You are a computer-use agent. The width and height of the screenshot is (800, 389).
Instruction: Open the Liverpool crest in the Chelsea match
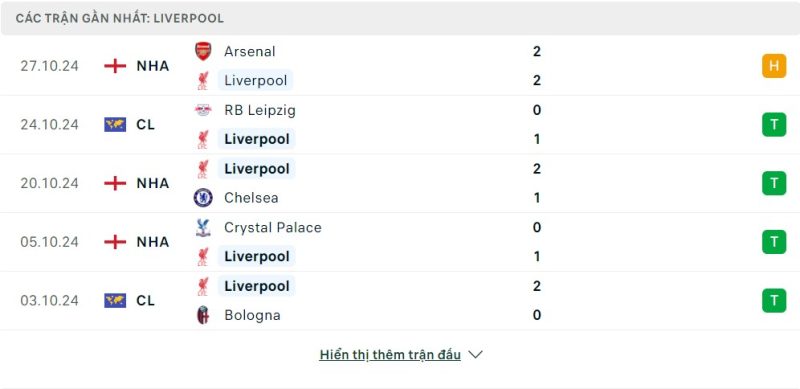click(203, 169)
